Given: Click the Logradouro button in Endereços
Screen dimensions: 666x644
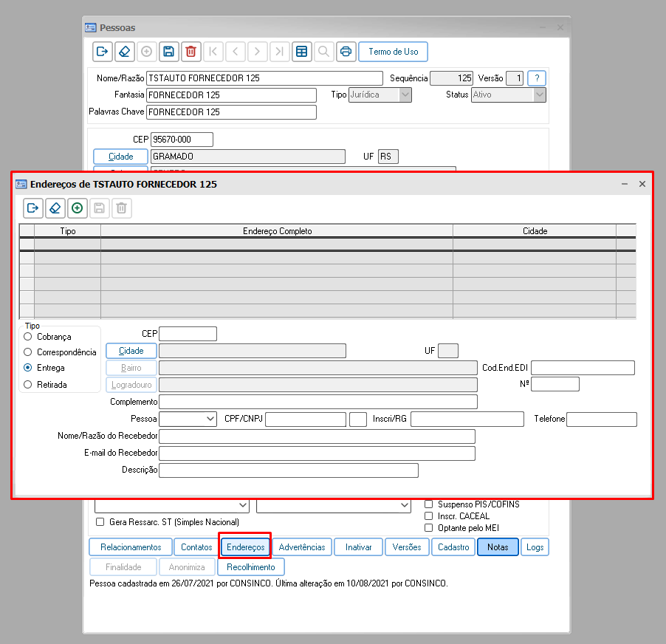Looking at the screenshot, I should pos(131,385).
